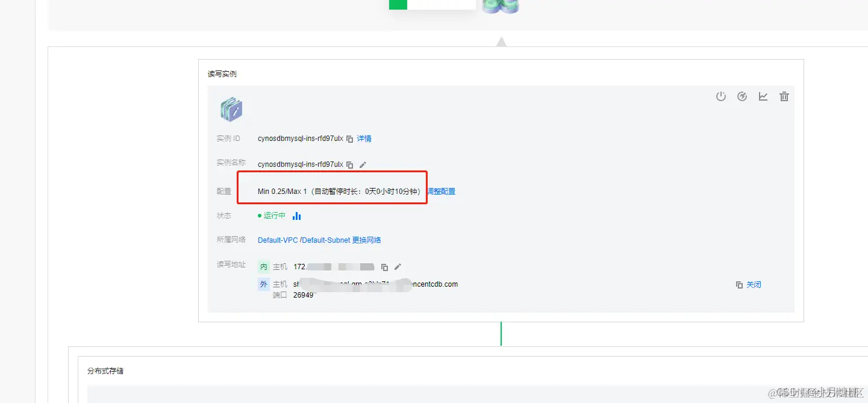Open the Default-Subnet link
868x403 pixels.
[x=323, y=239]
